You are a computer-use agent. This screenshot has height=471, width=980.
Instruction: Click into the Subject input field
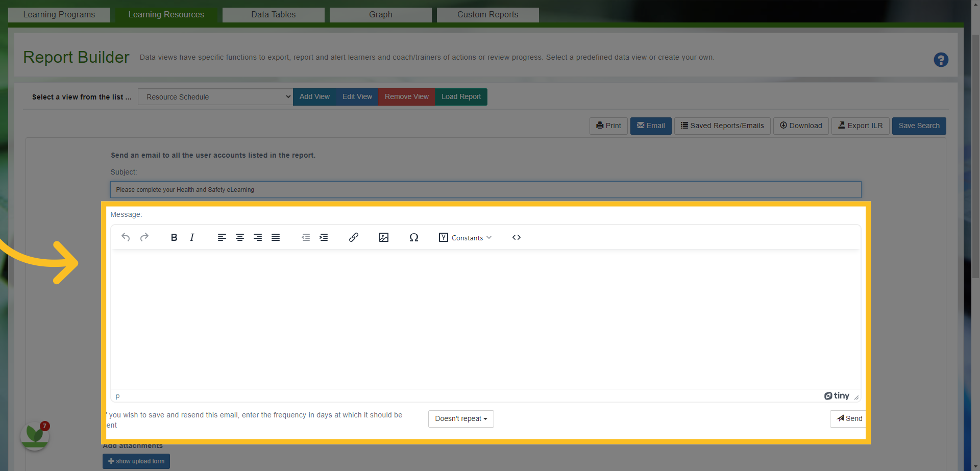click(486, 190)
